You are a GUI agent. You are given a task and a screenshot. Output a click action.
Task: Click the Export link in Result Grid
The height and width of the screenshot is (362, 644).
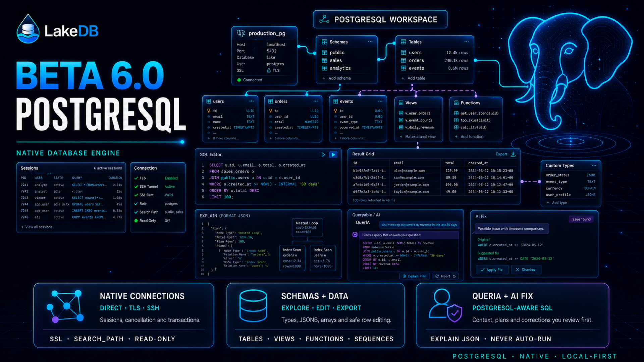pos(501,154)
